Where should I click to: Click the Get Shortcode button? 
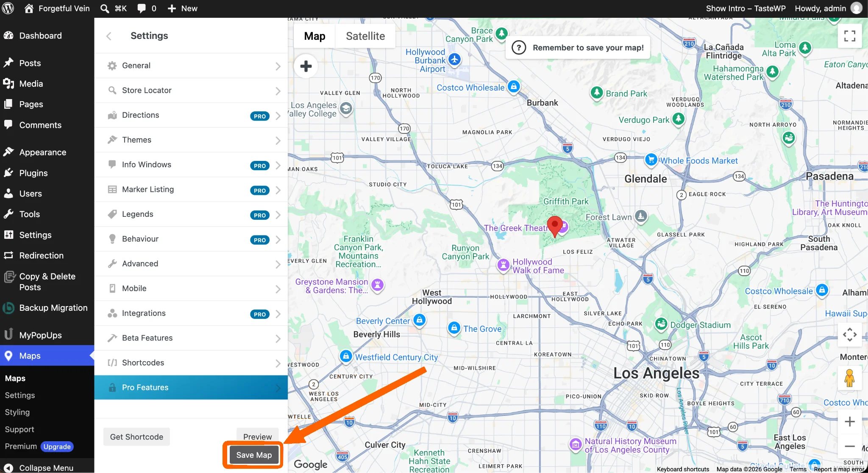point(136,437)
